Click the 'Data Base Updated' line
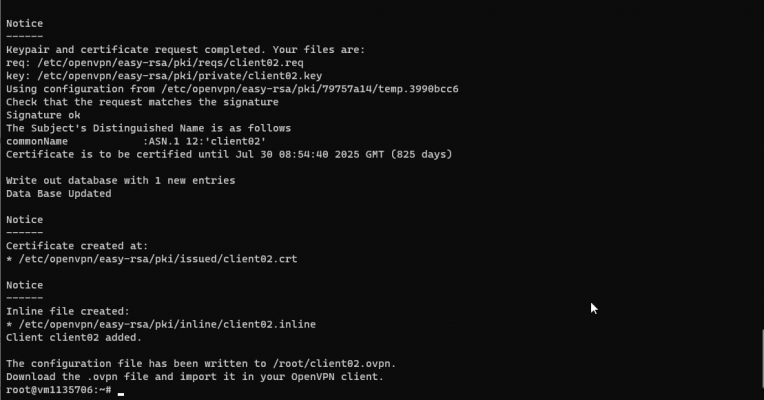The width and height of the screenshot is (764, 400). (x=58, y=194)
